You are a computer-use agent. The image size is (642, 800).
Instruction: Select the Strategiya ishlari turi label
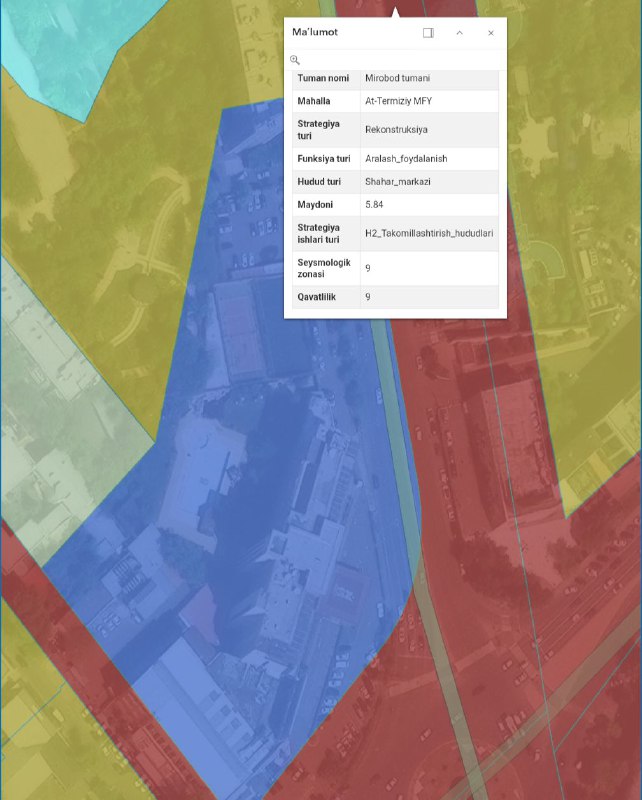tap(318, 233)
